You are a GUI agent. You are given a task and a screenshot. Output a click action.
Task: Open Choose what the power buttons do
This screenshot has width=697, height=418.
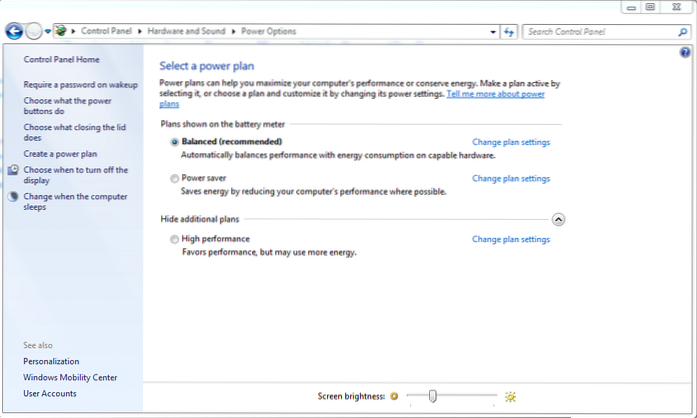tap(67, 106)
